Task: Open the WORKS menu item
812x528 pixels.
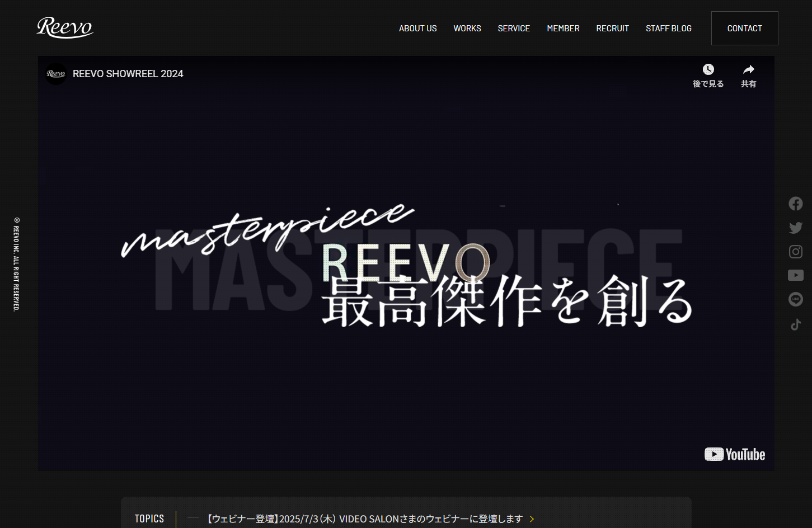Action: click(x=467, y=29)
